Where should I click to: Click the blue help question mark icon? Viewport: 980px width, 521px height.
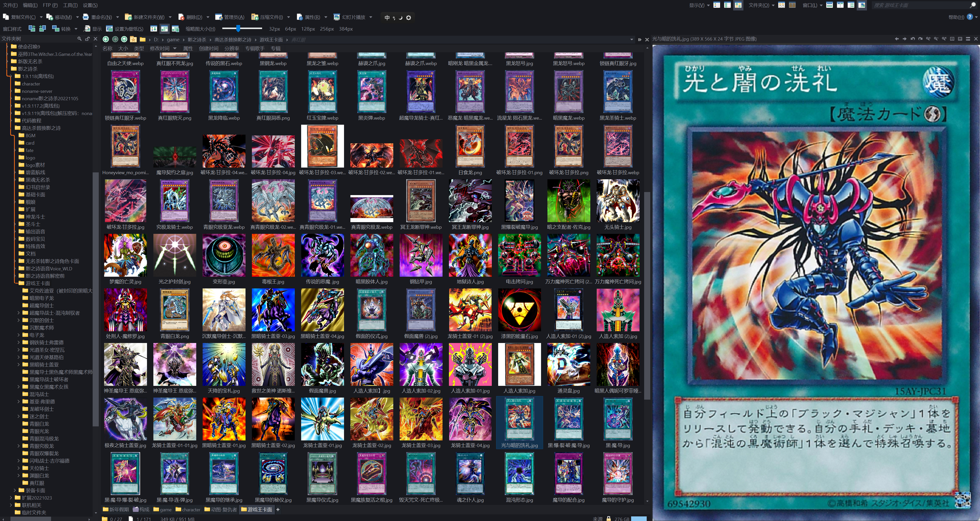pos(970,17)
